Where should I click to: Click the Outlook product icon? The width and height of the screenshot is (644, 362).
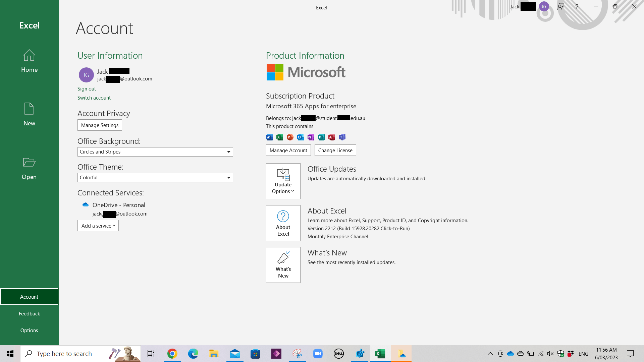tap(301, 137)
